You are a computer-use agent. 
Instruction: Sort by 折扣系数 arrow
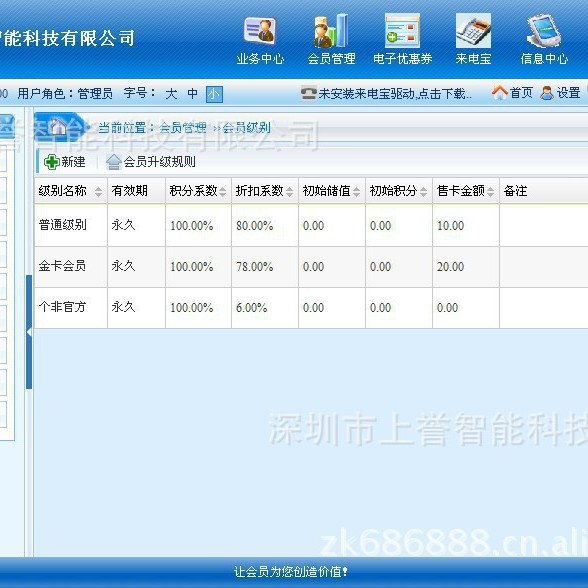[x=289, y=192]
